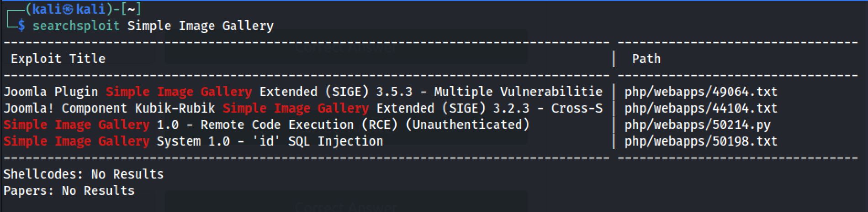
Task: Click the Exploit Title column header
Action: (58, 59)
